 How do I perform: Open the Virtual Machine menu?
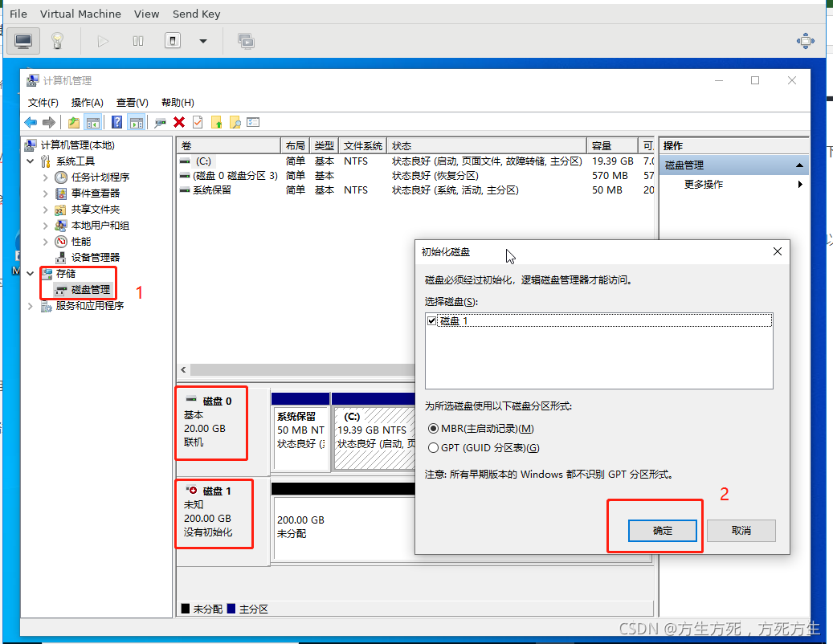click(80, 14)
